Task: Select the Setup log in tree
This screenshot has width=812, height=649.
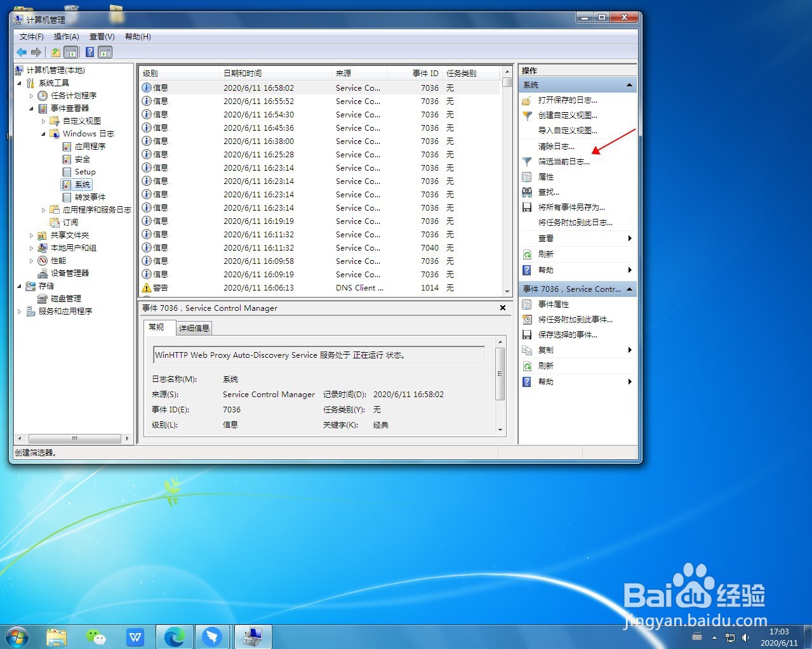Action: [x=85, y=172]
